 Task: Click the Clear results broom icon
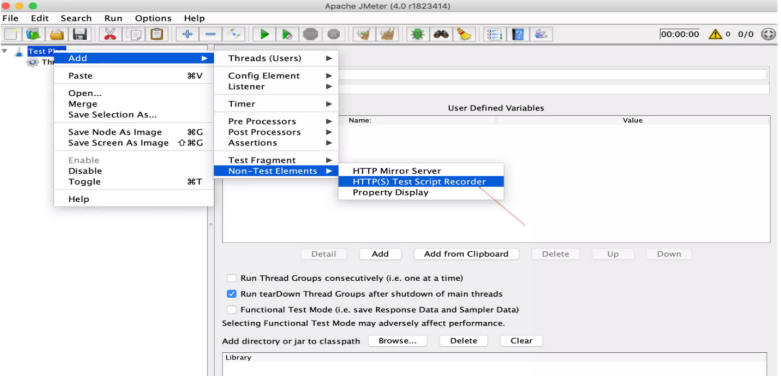click(364, 34)
